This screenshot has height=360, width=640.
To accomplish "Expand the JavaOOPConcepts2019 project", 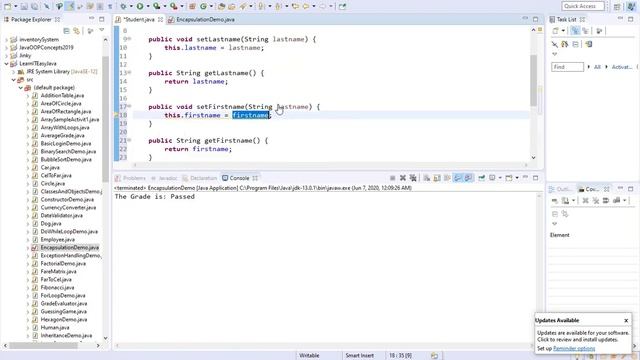I will 6,48.
